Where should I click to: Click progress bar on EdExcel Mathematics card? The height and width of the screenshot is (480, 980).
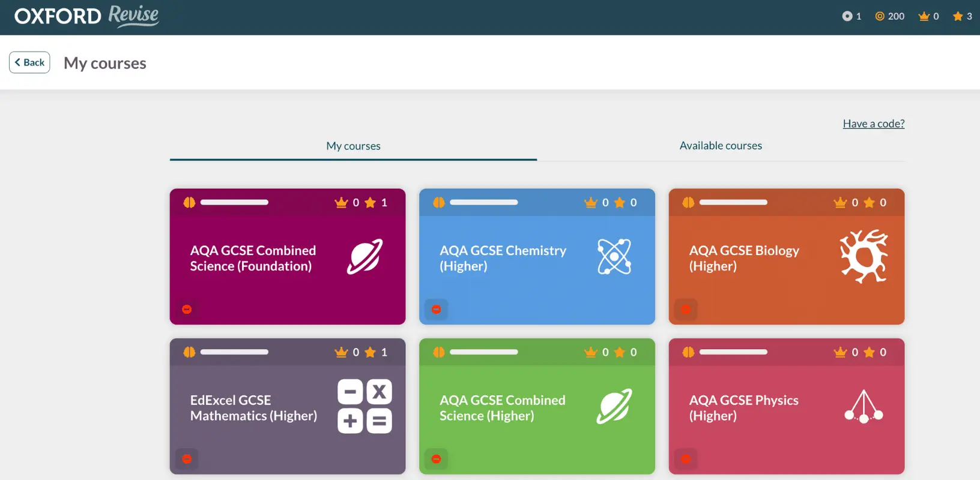(234, 352)
